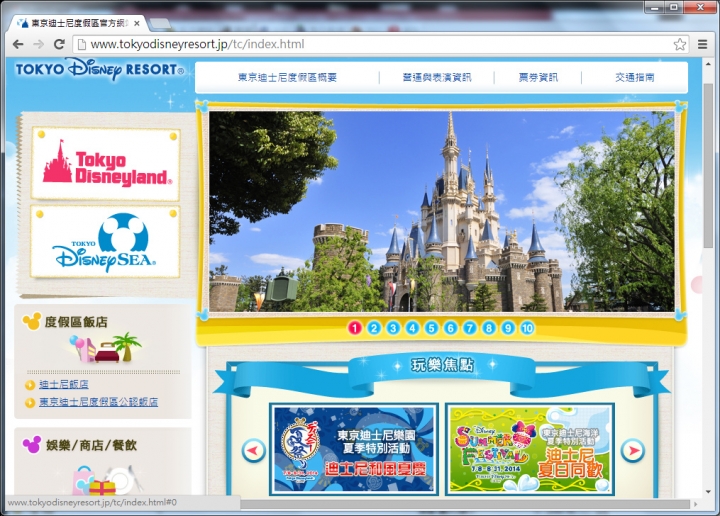Image resolution: width=720 pixels, height=516 pixels.
Task: Select slide 6 in the slideshow pager
Action: [450, 328]
